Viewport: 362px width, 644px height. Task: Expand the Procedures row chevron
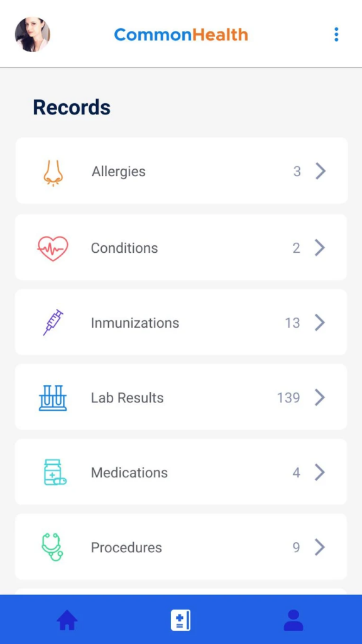[321, 547]
